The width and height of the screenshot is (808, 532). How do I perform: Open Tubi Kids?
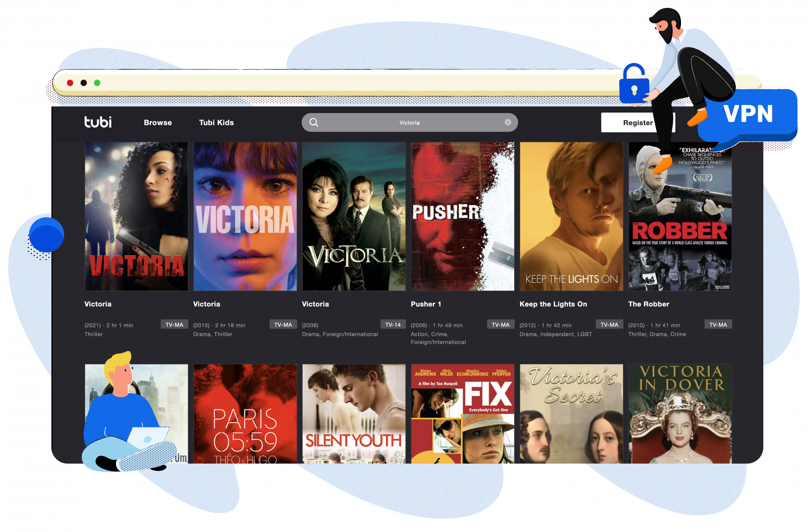coord(216,122)
